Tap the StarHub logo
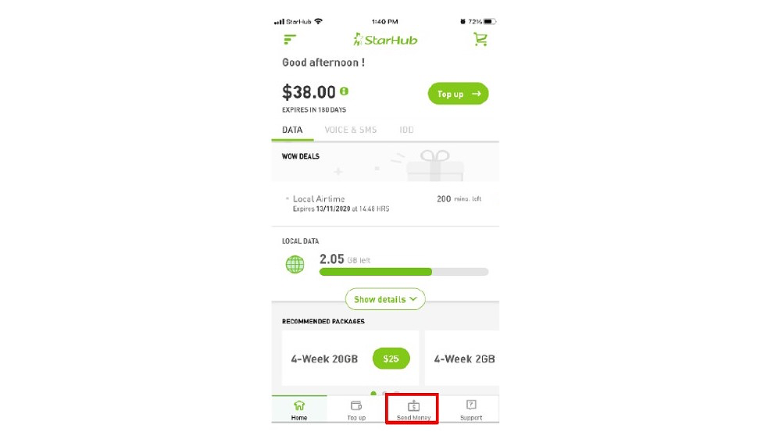This screenshot has width=768, height=432. (x=385, y=40)
